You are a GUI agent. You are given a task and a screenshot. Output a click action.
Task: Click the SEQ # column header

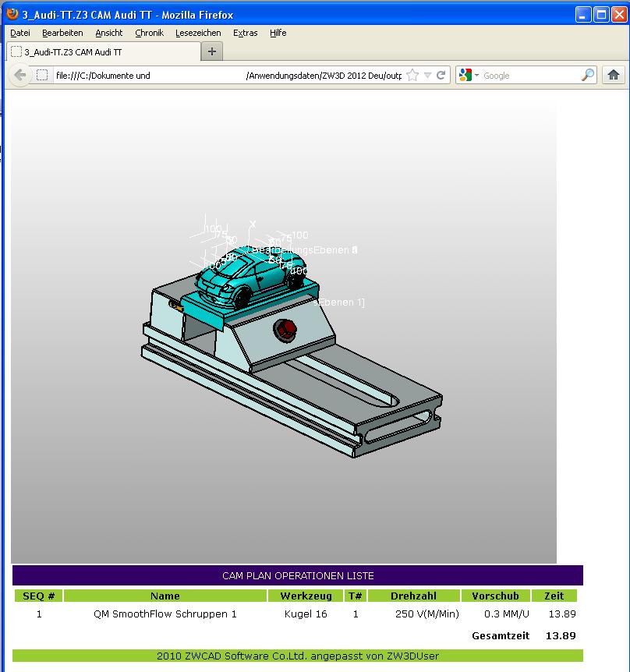click(38, 596)
